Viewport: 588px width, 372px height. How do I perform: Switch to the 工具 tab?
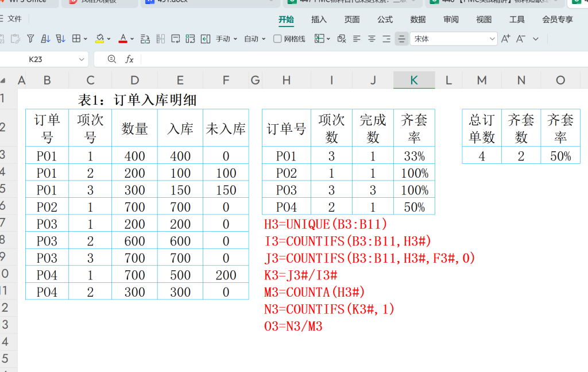click(x=517, y=20)
